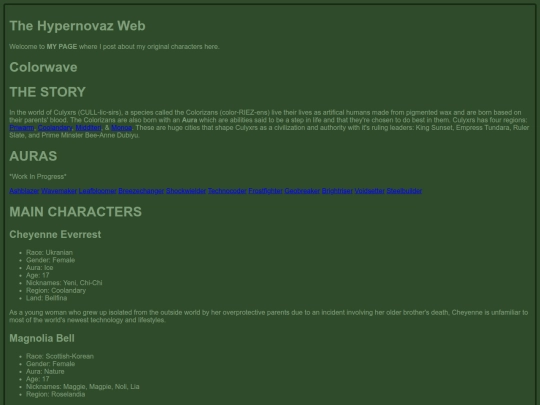Open the Wavemaker aura link
This screenshot has width=540, height=405.
pos(59,191)
